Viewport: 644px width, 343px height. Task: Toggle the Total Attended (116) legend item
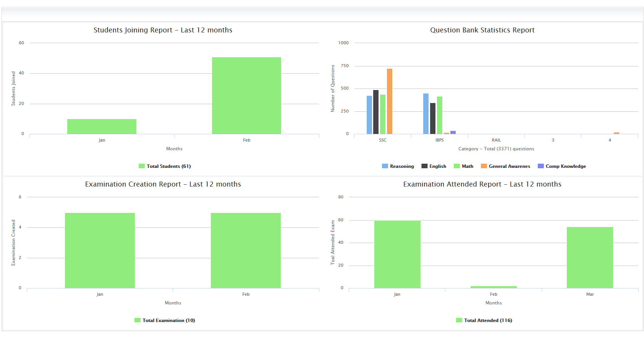[x=484, y=320]
